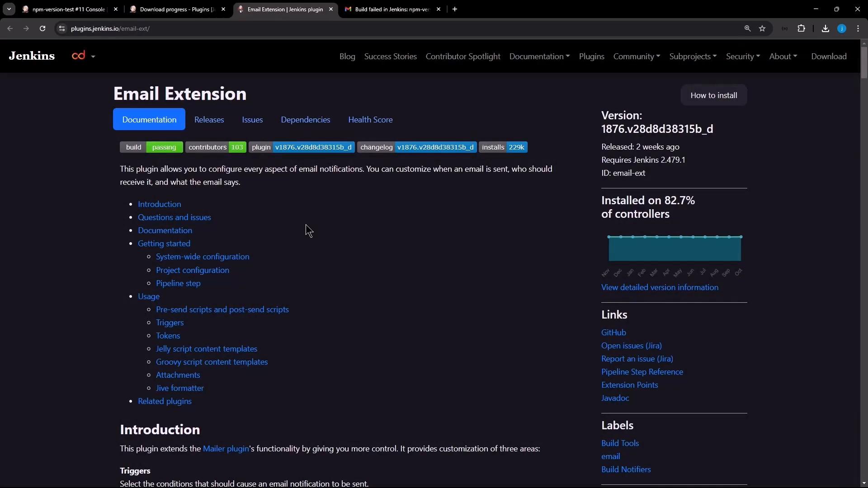
Task: Reload the page with the refresh icon
Action: 42,28
